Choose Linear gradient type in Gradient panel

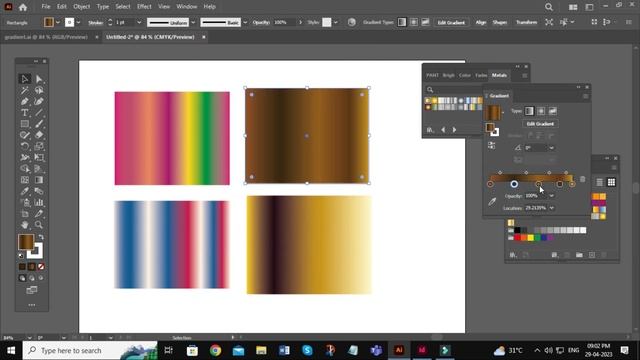529,111
